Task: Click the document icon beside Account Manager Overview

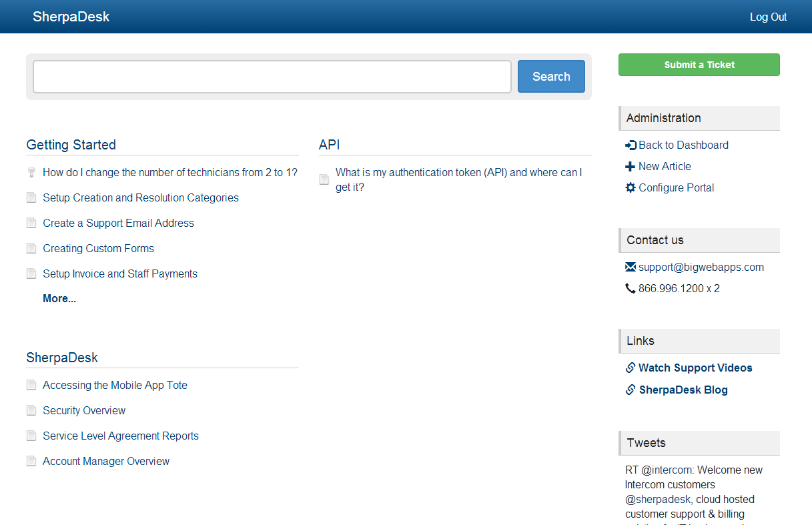Action: click(x=31, y=461)
